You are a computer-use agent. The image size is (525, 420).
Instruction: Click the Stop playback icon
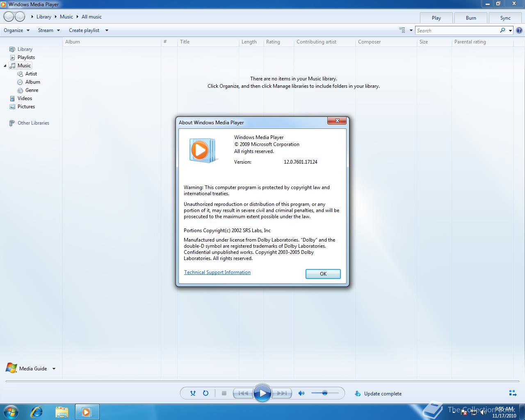pos(224,393)
